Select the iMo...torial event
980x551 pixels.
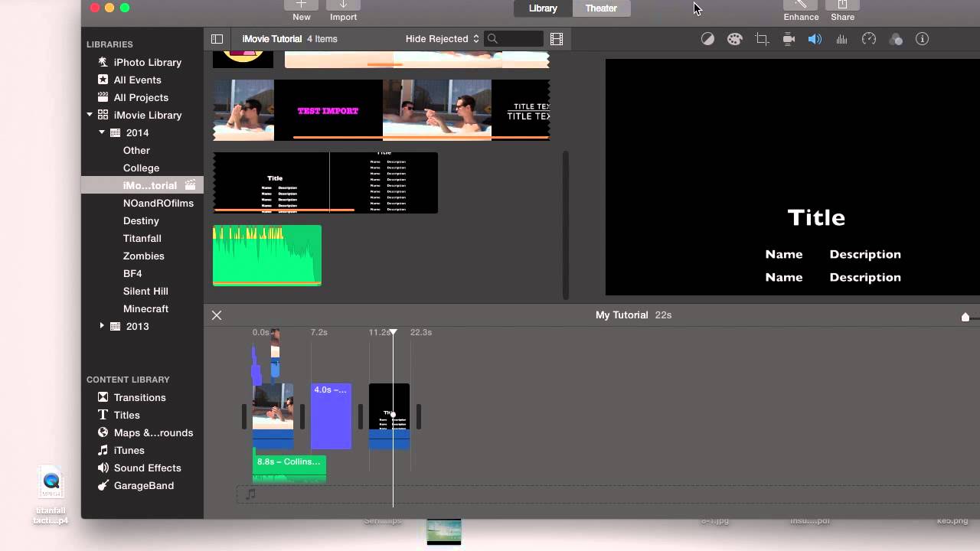click(x=142, y=185)
